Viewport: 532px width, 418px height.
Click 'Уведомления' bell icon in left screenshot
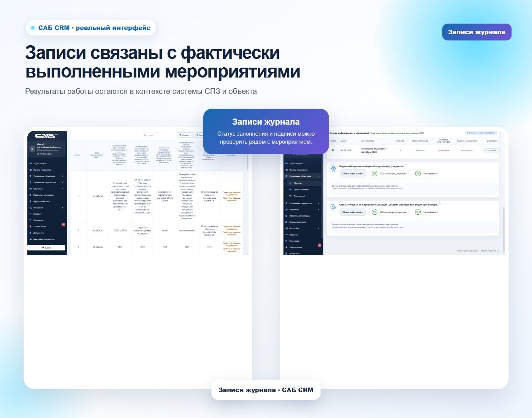(x=31, y=226)
